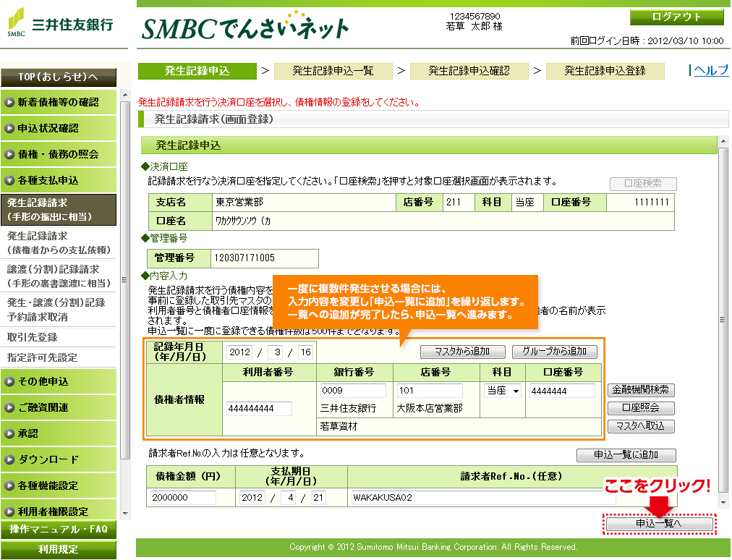Go to TOP(おしらせ)へ
Viewport: 732px width, 560px height.
(59, 77)
